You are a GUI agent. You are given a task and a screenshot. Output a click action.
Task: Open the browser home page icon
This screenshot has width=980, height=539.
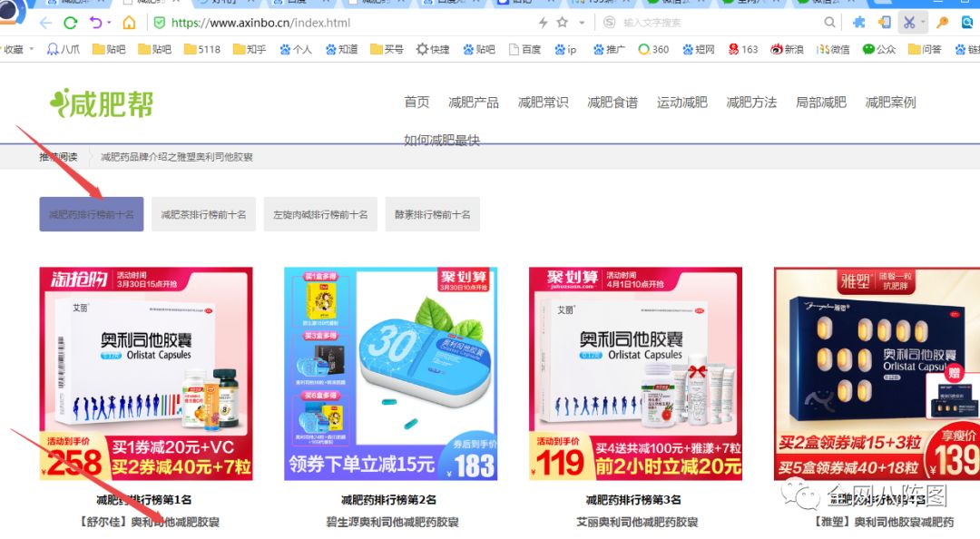pos(129,23)
